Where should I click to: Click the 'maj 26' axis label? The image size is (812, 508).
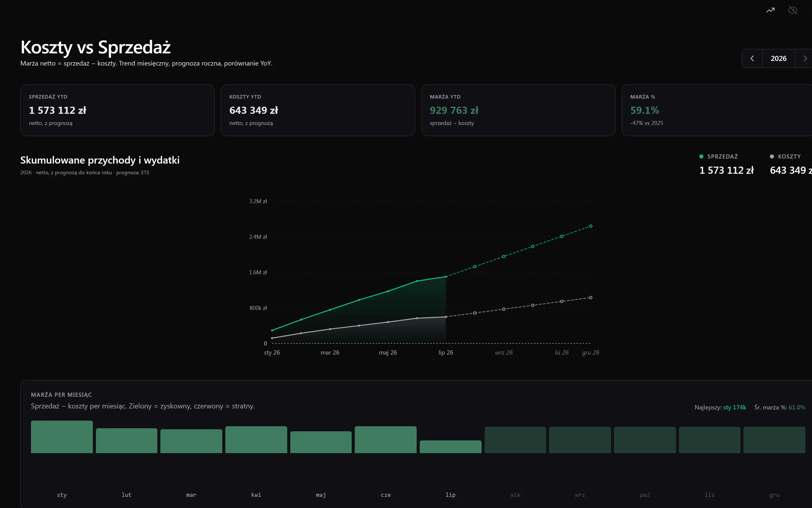pyautogui.click(x=388, y=353)
